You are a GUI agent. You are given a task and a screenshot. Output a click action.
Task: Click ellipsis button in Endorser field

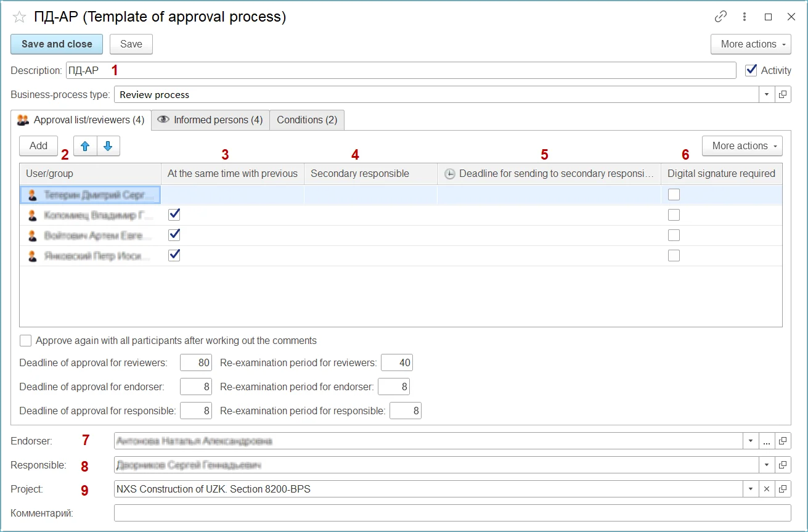(767, 441)
